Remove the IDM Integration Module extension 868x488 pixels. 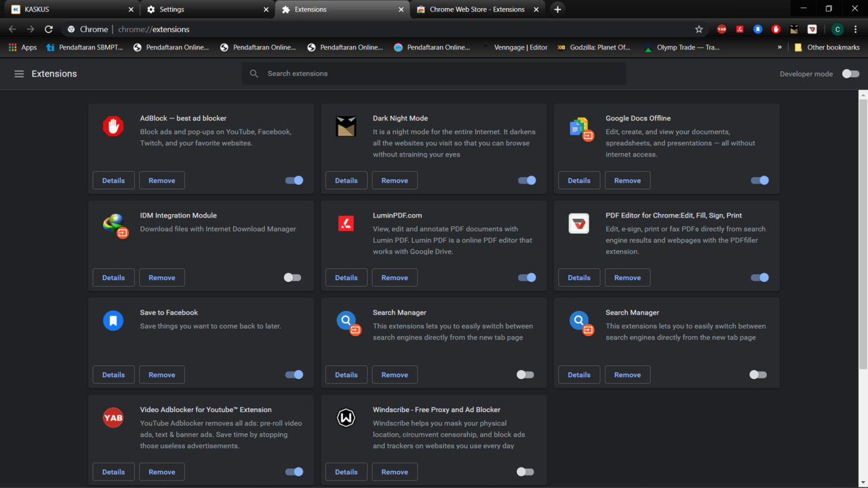pos(162,277)
